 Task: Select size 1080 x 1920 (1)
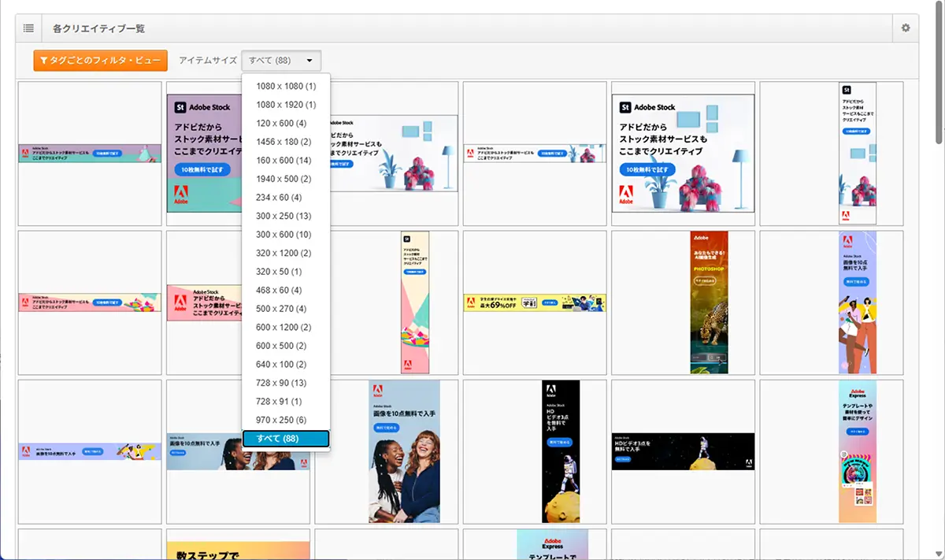tap(286, 105)
